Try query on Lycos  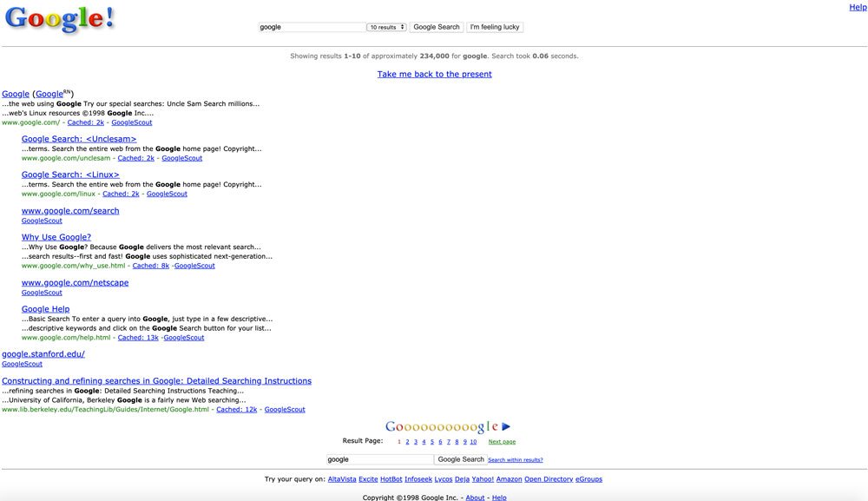(444, 479)
